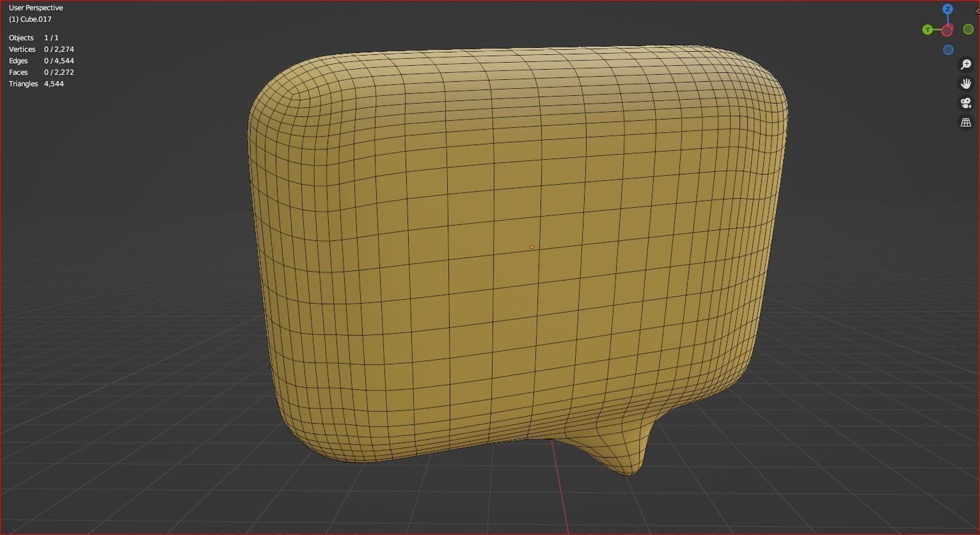Image resolution: width=980 pixels, height=535 pixels.
Task: Click the faded green negative-Y gizmo ball
Action: point(968,29)
